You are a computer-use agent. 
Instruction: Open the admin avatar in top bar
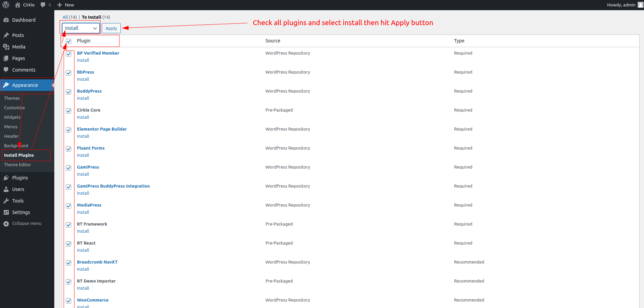click(x=640, y=5)
